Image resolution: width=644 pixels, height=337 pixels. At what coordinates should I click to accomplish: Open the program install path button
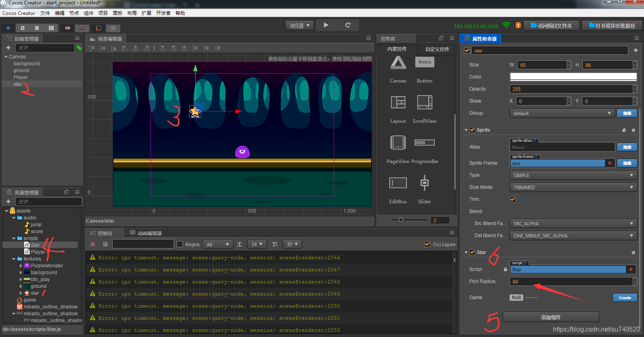(612, 26)
